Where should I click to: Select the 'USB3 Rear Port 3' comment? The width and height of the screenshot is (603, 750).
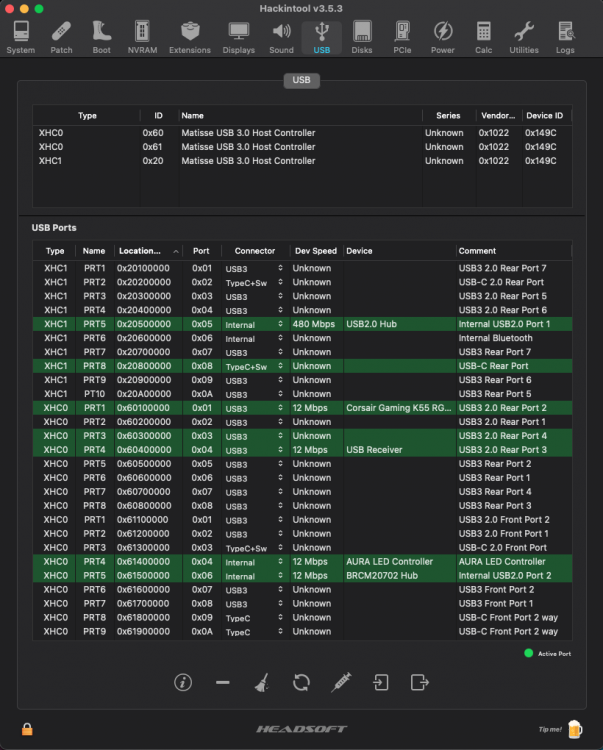495,506
